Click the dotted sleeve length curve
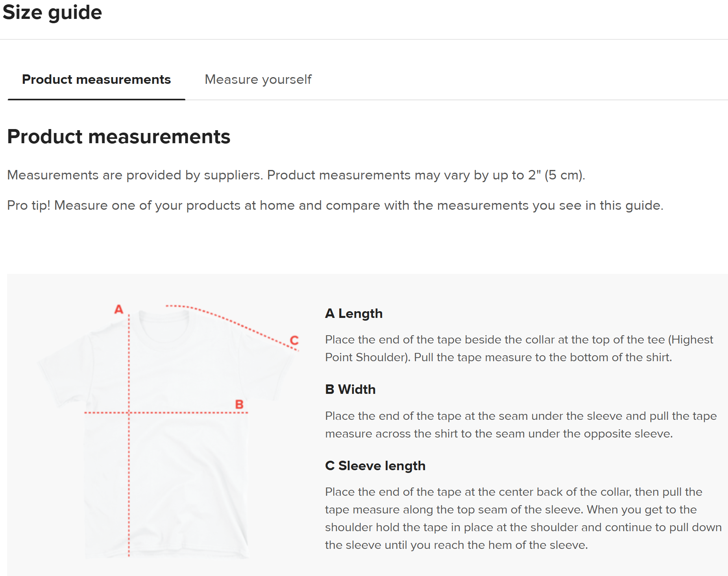Screen dimensions: 728x576 point(236,323)
